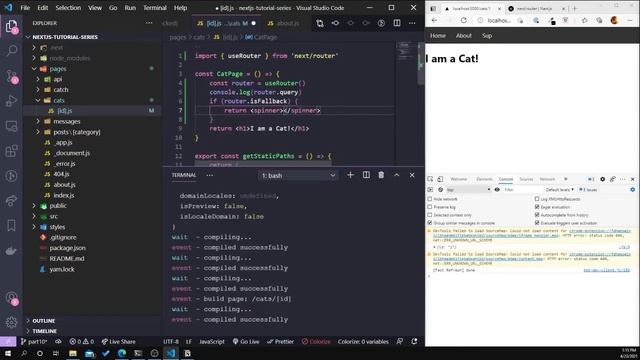640x360 pixels.
Task: Click the VS Code notifications bell
Action: (414, 342)
